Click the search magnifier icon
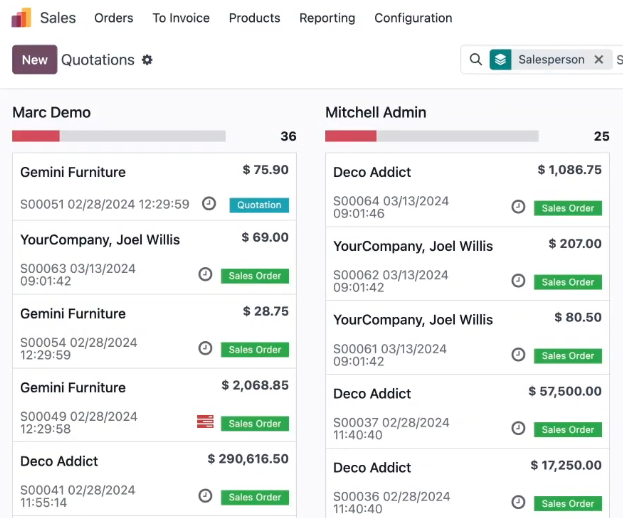623x518 pixels. (476, 60)
